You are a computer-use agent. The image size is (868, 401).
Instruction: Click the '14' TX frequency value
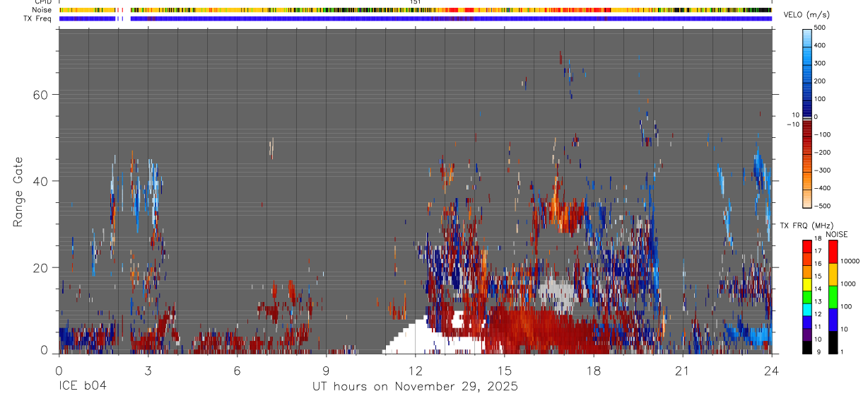(818, 289)
